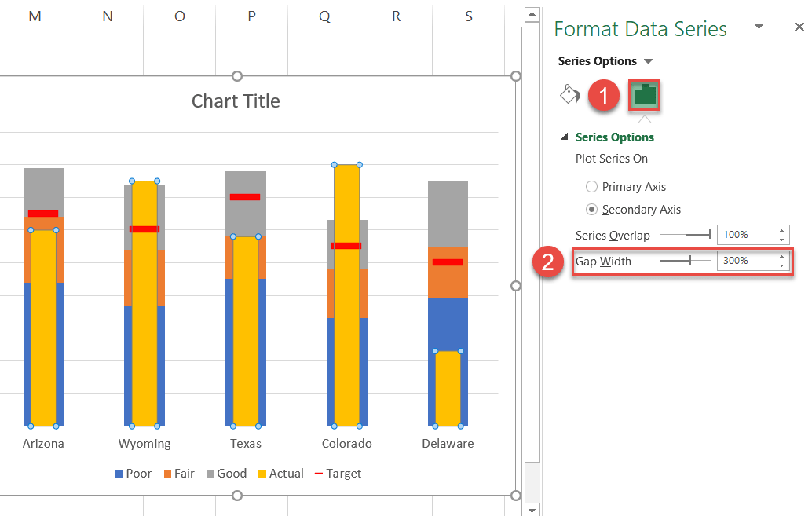Select the Chart Title text
812x516 pixels.
[x=236, y=101]
